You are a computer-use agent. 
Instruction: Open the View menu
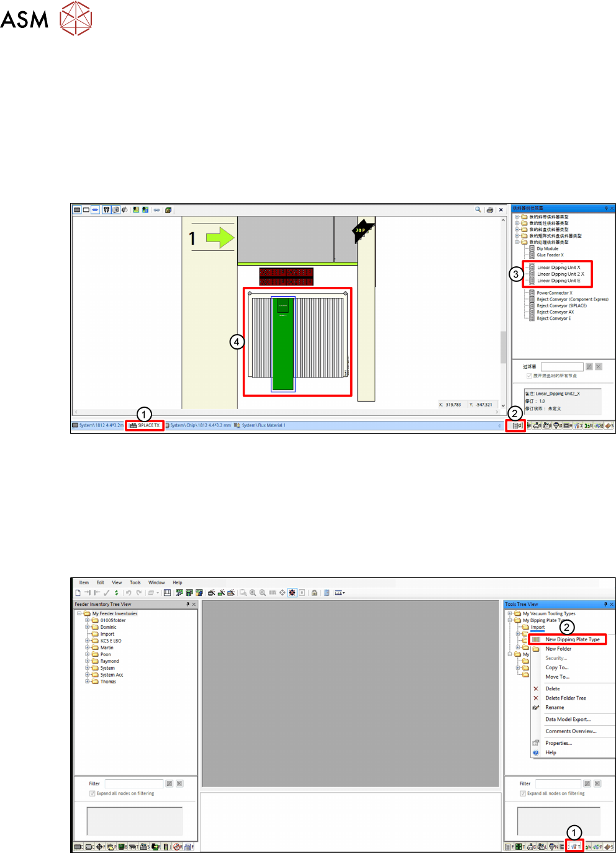point(117,583)
